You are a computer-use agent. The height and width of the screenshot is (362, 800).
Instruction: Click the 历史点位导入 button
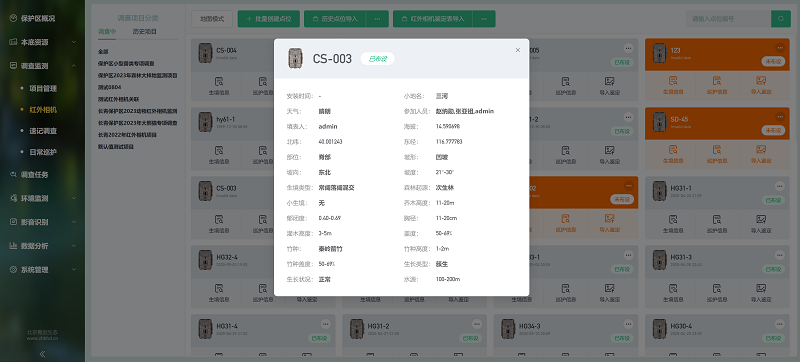pos(335,19)
